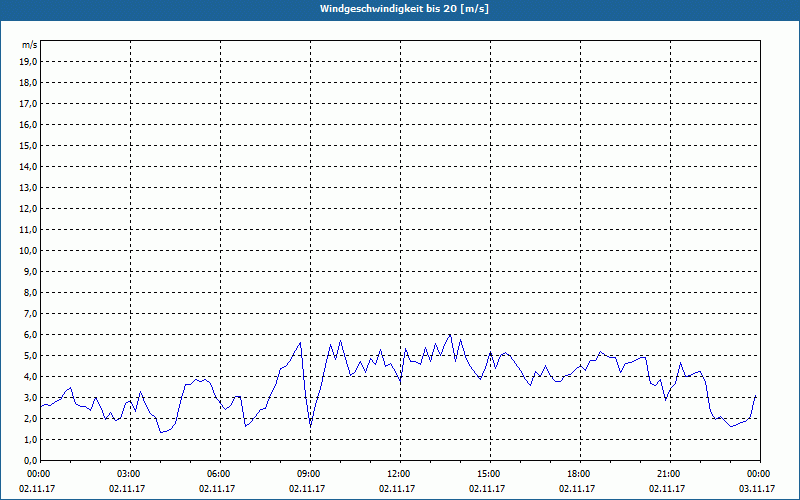
Task: Select the 6,0 y-axis value
Action: click(x=31, y=335)
